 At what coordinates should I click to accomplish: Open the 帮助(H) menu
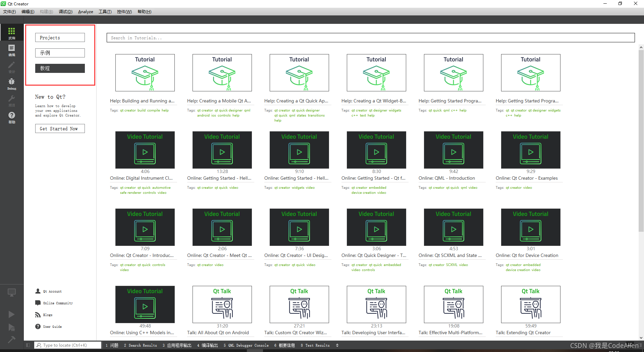(145, 12)
